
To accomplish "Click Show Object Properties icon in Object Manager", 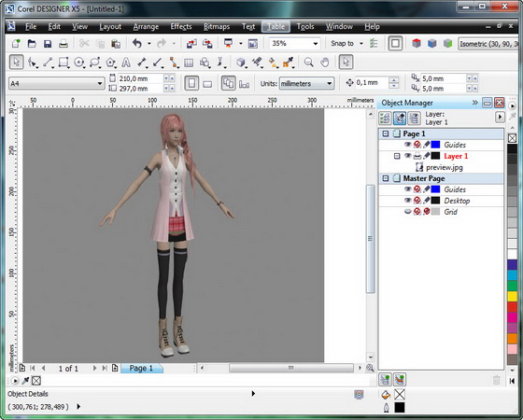I will pyautogui.click(x=385, y=118).
